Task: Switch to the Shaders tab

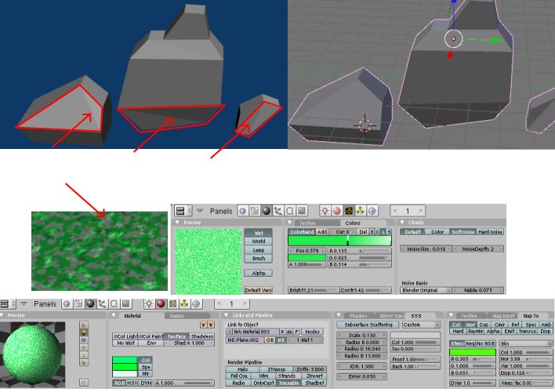Action: (x=358, y=316)
